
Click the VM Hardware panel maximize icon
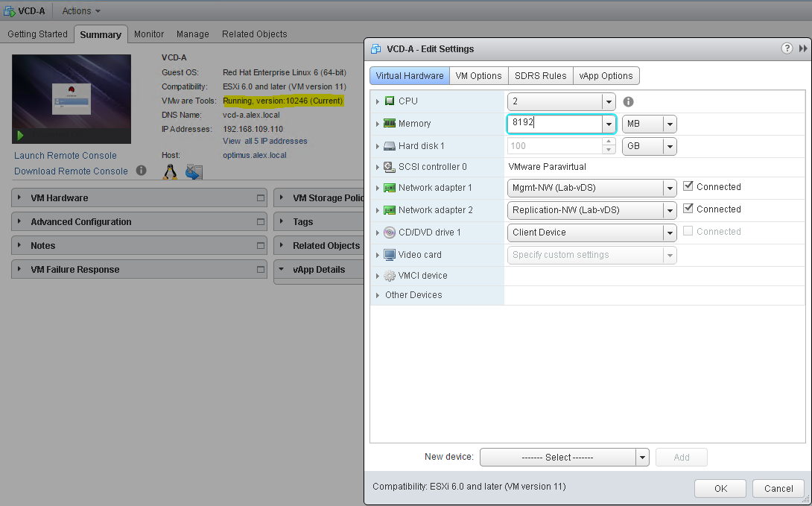[260, 198]
